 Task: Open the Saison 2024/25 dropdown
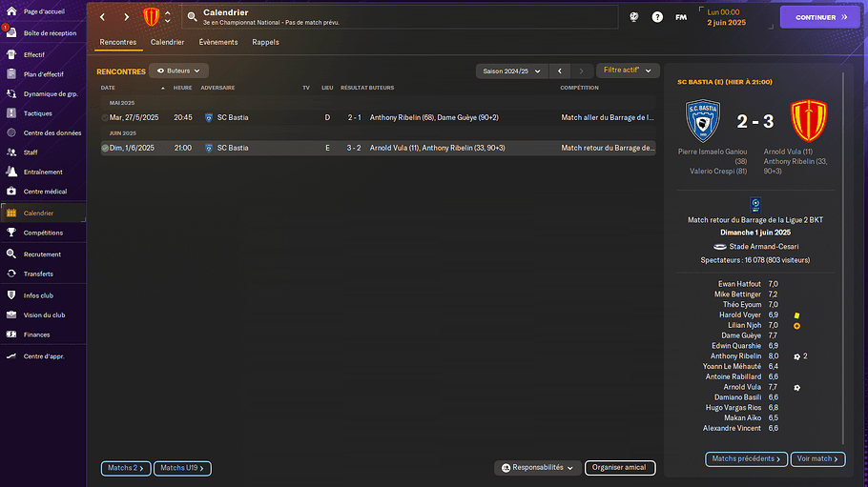[511, 71]
